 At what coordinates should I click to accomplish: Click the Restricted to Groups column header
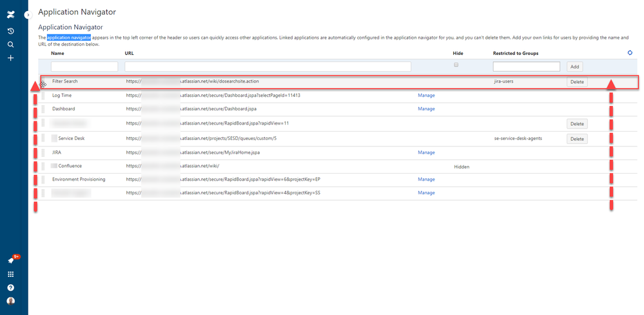coord(516,54)
